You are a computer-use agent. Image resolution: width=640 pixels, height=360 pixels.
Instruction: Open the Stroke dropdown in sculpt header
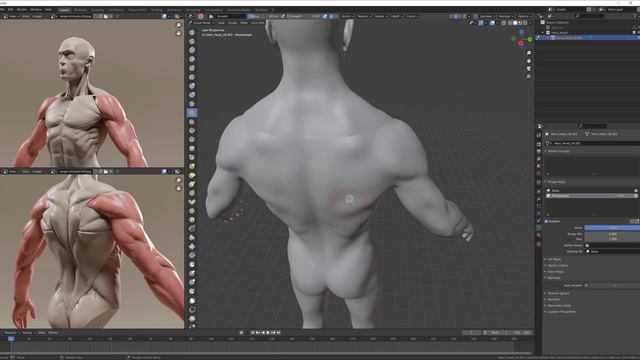[380, 16]
